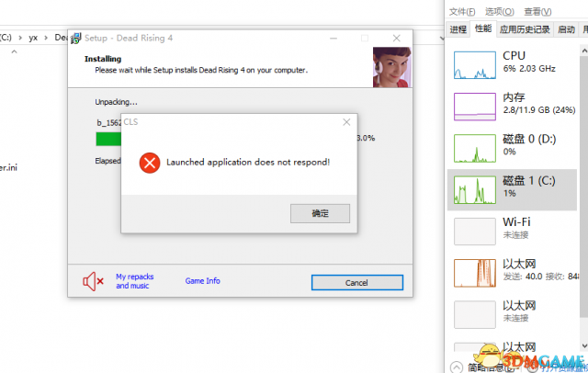The image size is (588, 373).
Task: Select the 以太网 entry showing 发送 40.0
Action: pos(513,273)
